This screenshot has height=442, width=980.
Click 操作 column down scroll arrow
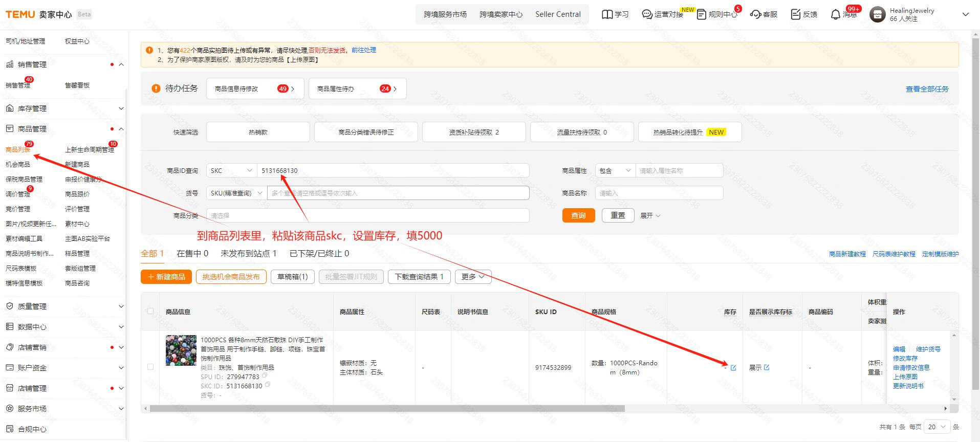coord(954,399)
